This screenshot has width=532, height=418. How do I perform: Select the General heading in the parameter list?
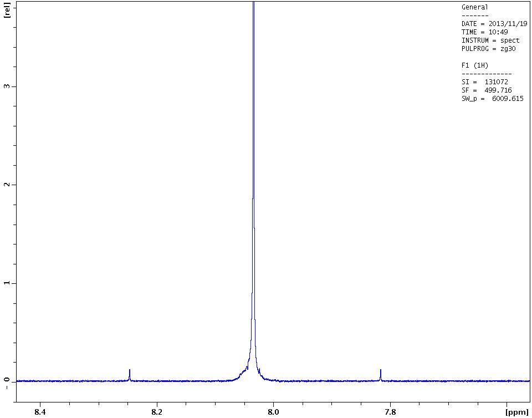(475, 7)
